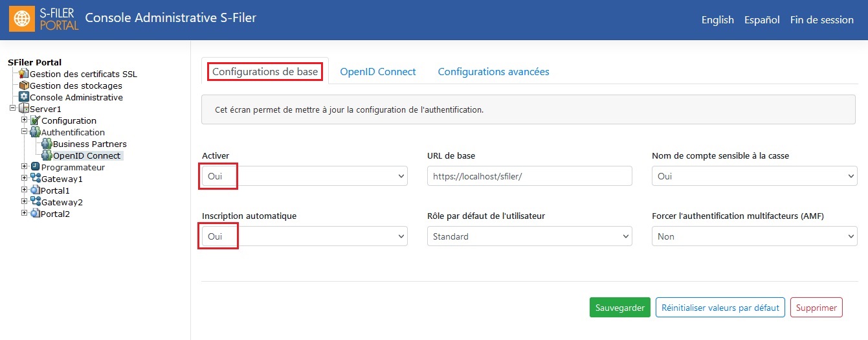This screenshot has height=340, width=868.
Task: Open Forcer l'authentification multifacteurs dropdown
Action: [754, 236]
